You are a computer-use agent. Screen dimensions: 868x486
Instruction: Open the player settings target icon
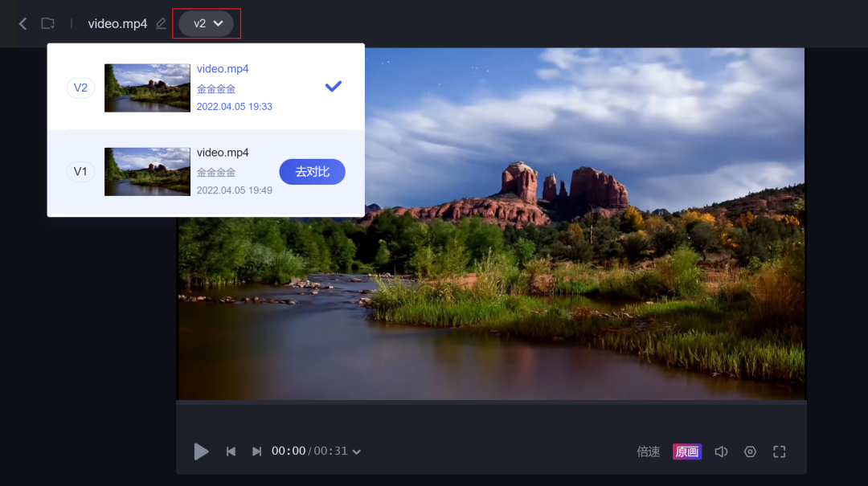click(750, 451)
